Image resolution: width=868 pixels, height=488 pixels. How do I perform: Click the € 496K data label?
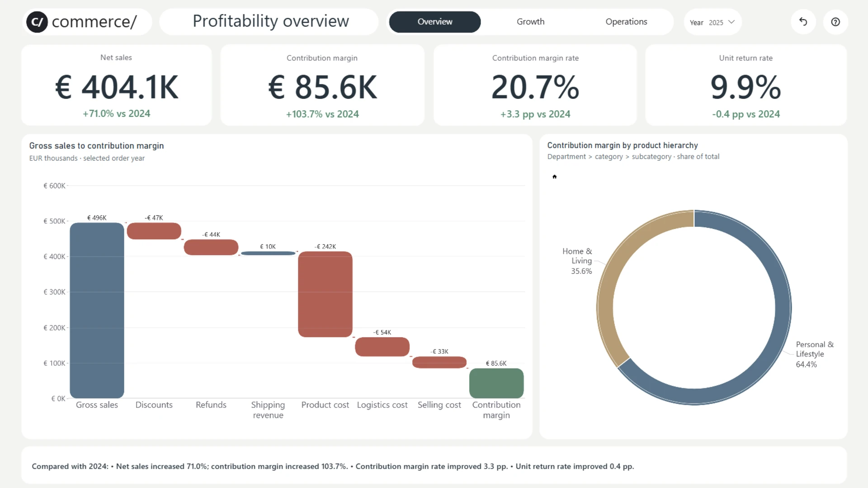97,217
